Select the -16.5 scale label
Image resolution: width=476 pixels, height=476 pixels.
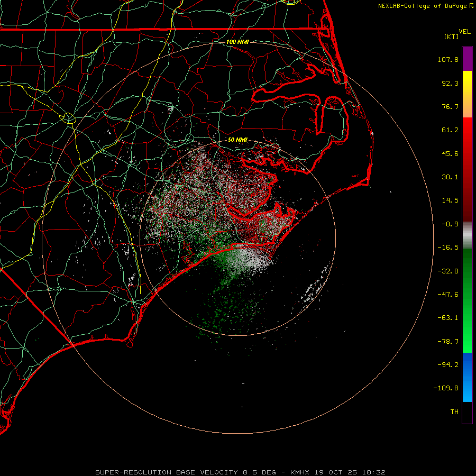448,248
